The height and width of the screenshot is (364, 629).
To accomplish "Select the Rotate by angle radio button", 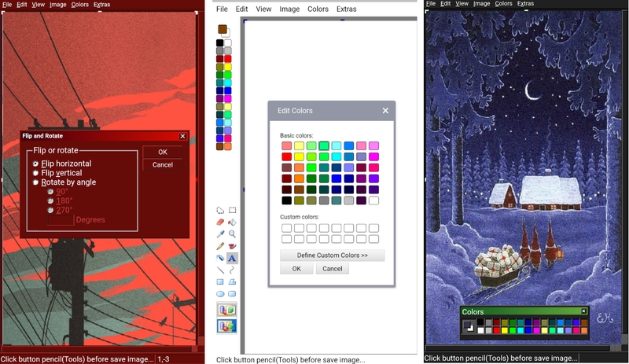I will (35, 182).
